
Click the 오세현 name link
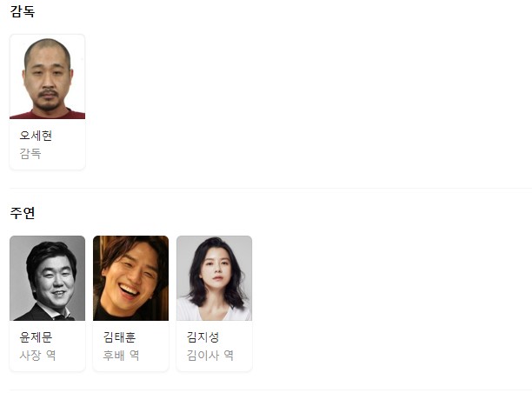click(36, 136)
